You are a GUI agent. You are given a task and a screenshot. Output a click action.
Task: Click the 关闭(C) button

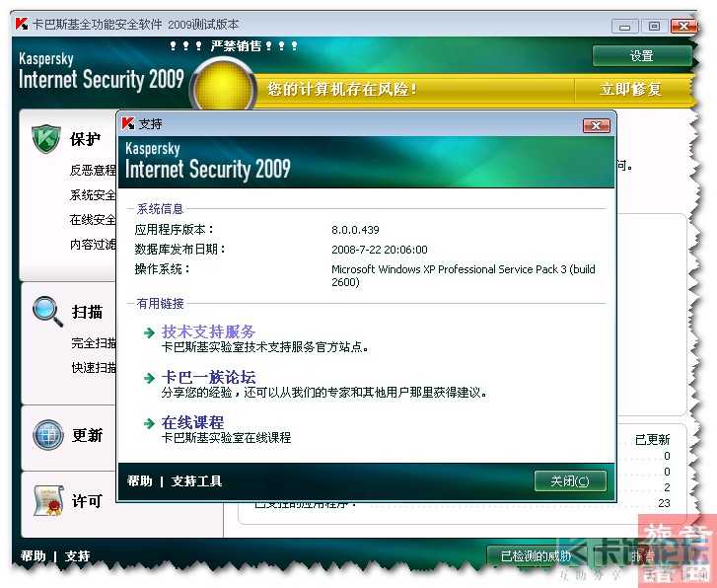click(x=570, y=480)
